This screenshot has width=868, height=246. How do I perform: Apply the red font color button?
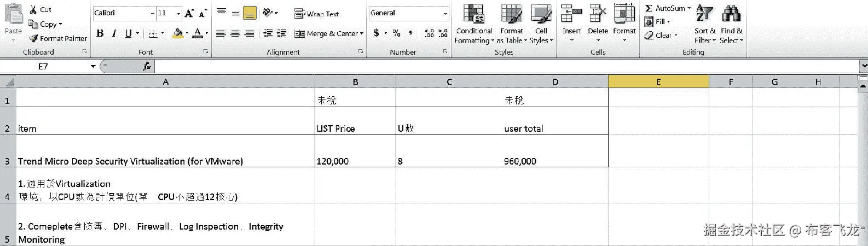coord(198,33)
